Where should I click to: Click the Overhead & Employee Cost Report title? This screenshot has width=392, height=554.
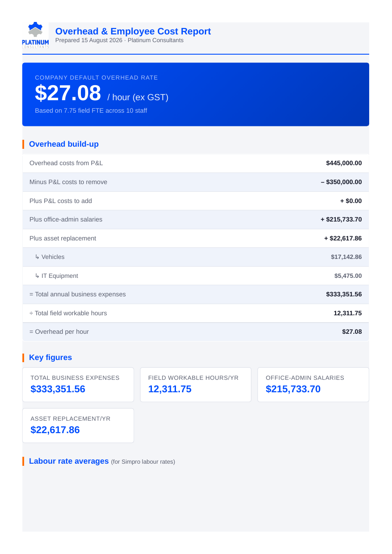point(133,31)
